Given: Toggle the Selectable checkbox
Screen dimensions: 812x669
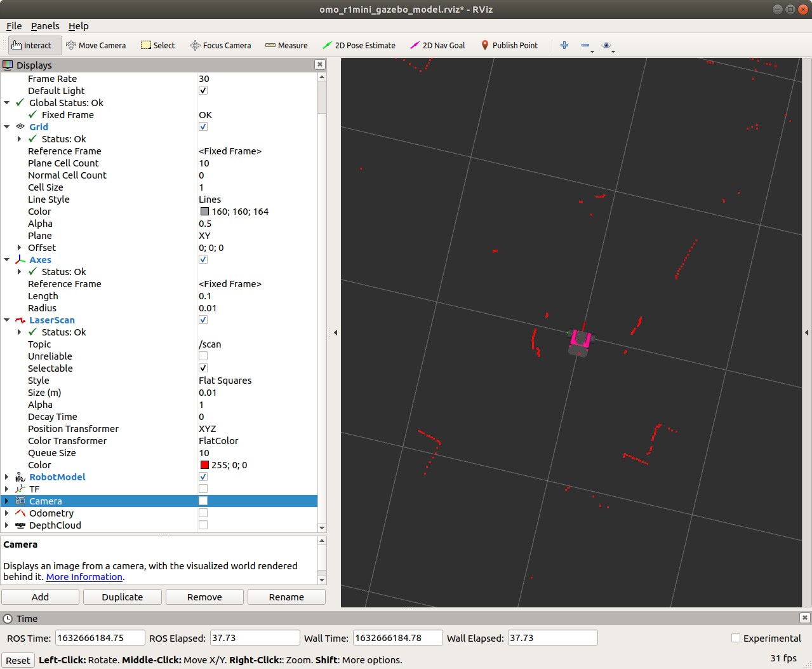Looking at the screenshot, I should (203, 368).
